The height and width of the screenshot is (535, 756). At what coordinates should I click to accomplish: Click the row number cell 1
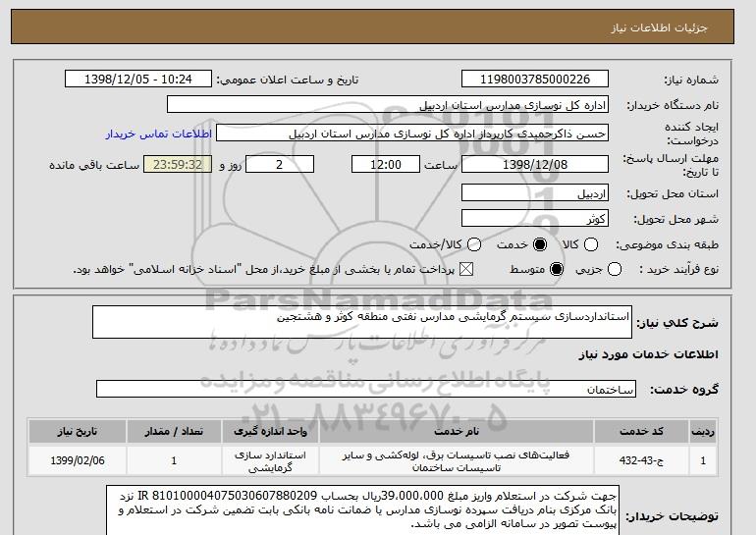[x=703, y=460]
